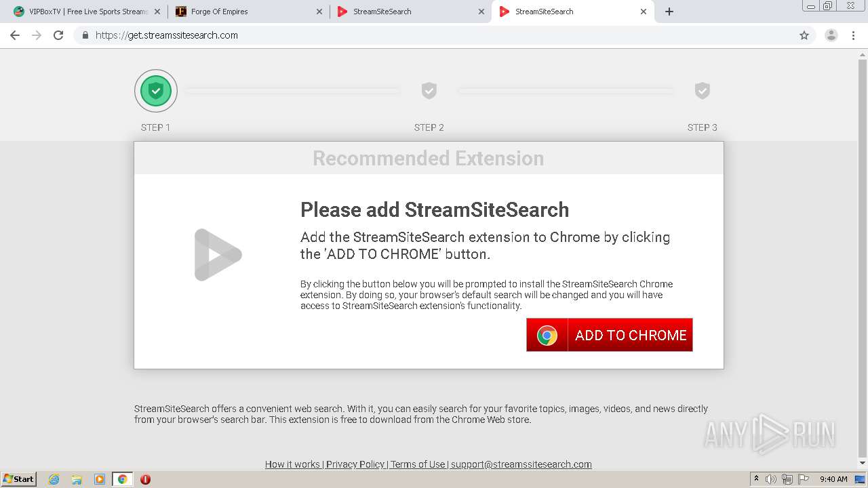Close the Forge Of Empires tab

coord(319,12)
